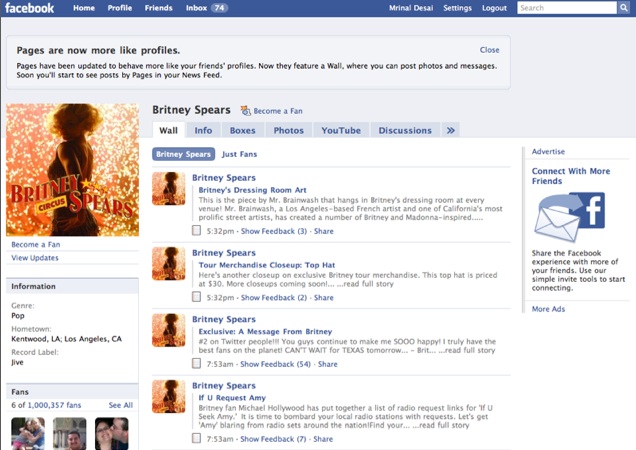Click the Become a Fan icon beside the name
Image resolution: width=636 pixels, height=450 pixels.
[x=245, y=110]
